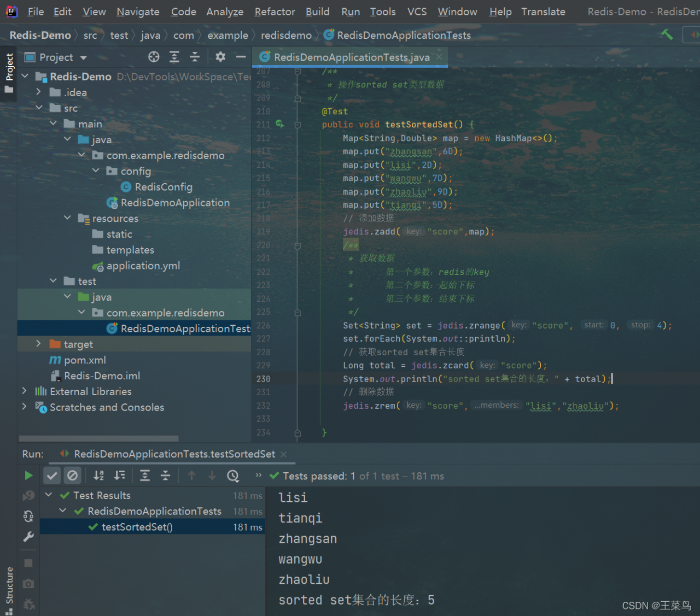
Task: Open Project panel settings gear
Action: [220, 57]
